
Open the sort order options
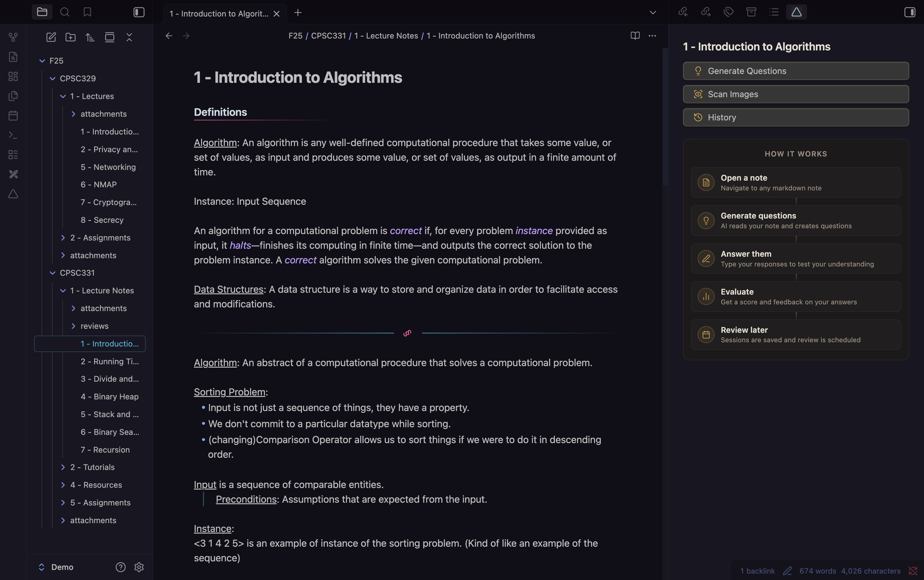[x=90, y=37]
